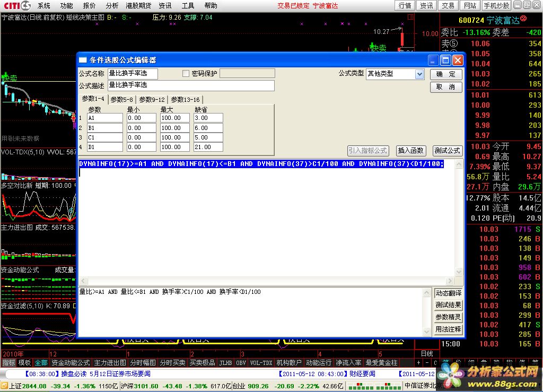Screen dimensions: 543x392
Task: Open the 港股期货 menu
Action: point(138,5)
